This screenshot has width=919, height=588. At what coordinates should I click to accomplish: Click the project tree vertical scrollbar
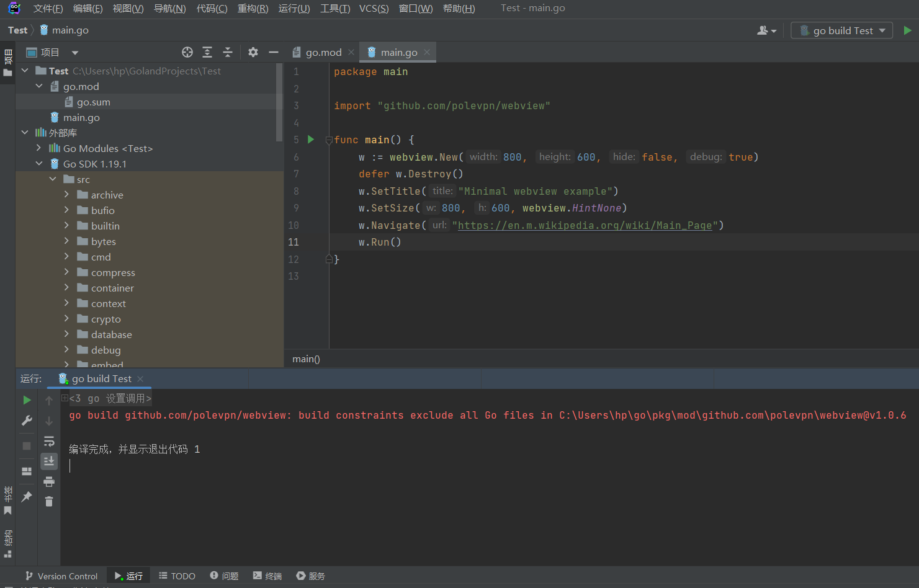279,102
